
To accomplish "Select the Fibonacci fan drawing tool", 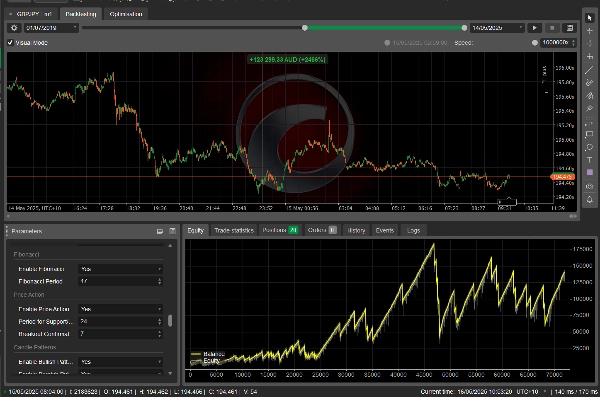I will (590, 109).
